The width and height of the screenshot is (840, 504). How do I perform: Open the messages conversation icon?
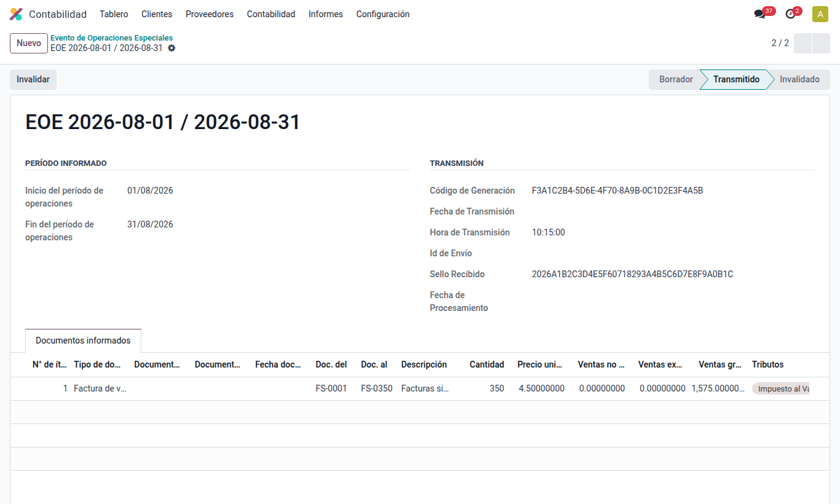pos(760,14)
